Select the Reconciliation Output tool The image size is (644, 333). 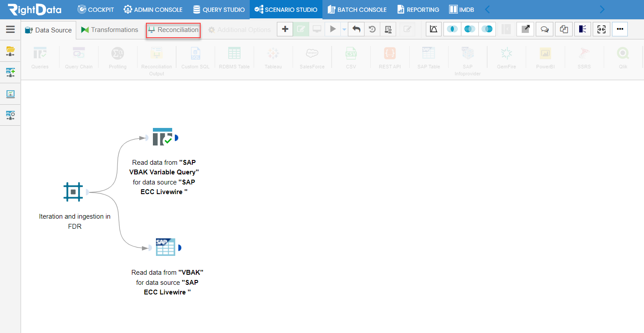(x=156, y=61)
